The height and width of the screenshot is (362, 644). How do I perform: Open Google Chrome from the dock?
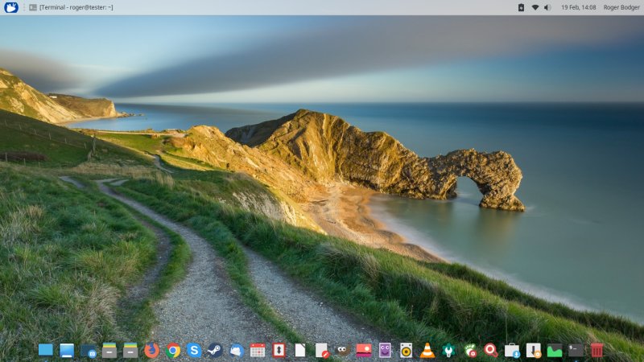pos(173,350)
